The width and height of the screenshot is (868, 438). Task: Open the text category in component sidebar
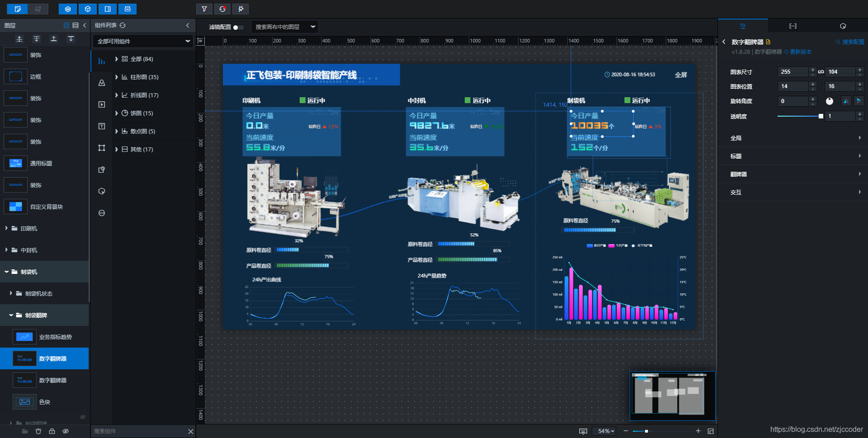(102, 126)
